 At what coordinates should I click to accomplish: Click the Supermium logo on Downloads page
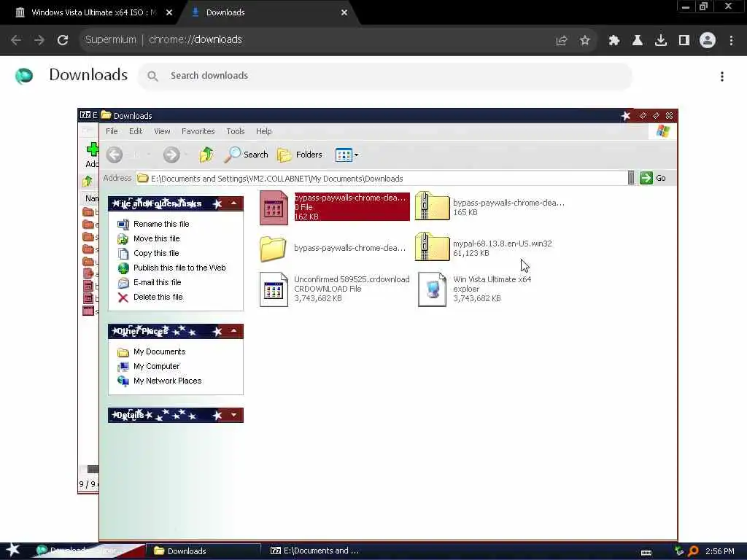click(x=24, y=76)
